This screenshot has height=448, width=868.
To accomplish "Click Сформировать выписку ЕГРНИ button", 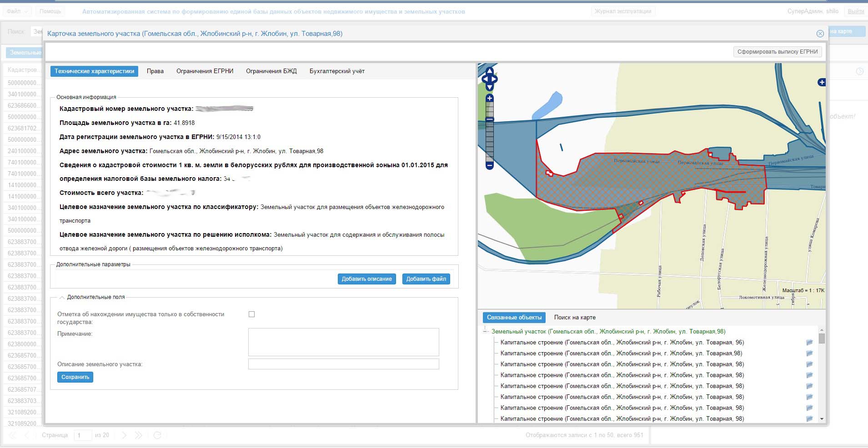I will [x=778, y=52].
